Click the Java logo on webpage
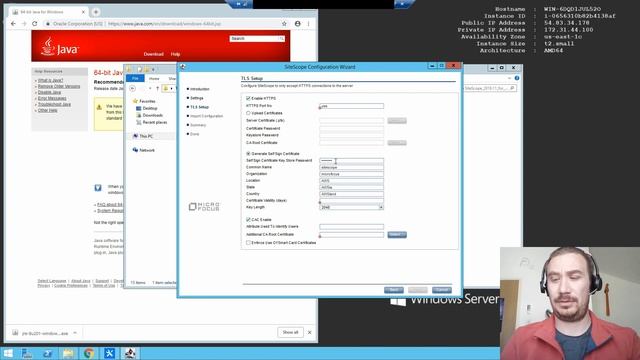The height and width of the screenshot is (360, 640). [x=60, y=47]
